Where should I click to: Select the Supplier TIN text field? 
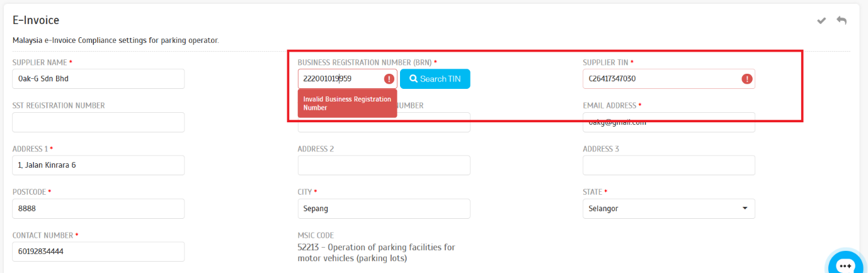(660, 79)
